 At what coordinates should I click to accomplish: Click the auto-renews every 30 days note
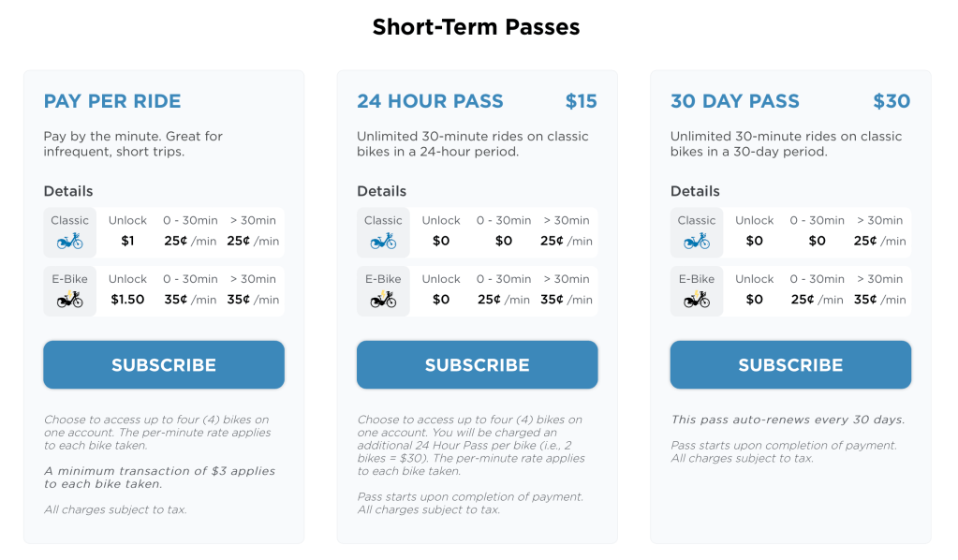(x=788, y=420)
